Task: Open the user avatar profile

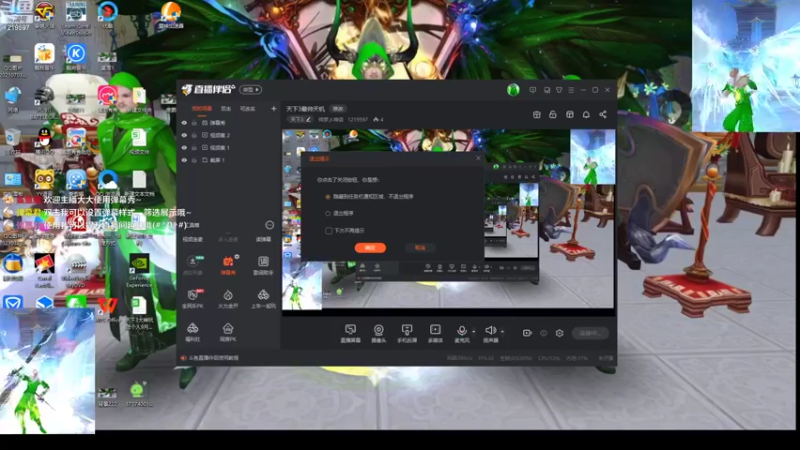Action: (x=513, y=90)
